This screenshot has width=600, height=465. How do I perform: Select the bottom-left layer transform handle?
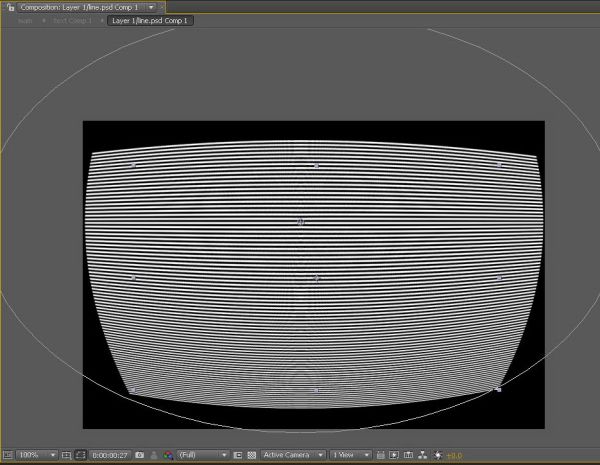[x=133, y=390]
